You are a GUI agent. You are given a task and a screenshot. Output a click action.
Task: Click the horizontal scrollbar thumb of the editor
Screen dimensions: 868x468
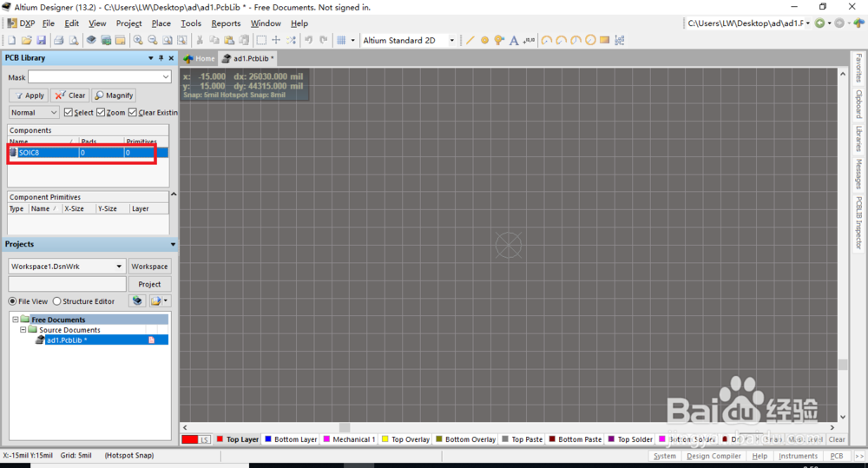click(345, 427)
